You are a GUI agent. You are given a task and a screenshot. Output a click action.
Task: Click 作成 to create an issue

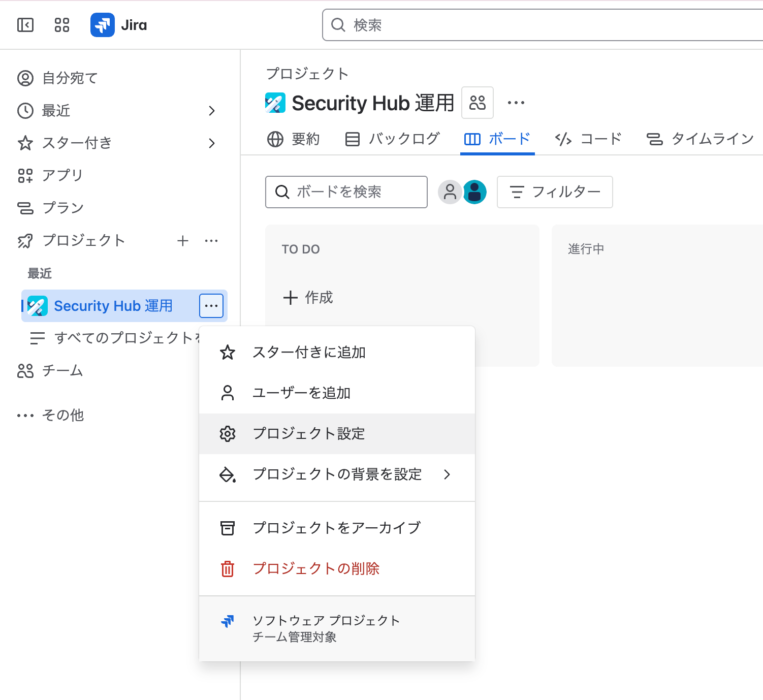pos(308,298)
